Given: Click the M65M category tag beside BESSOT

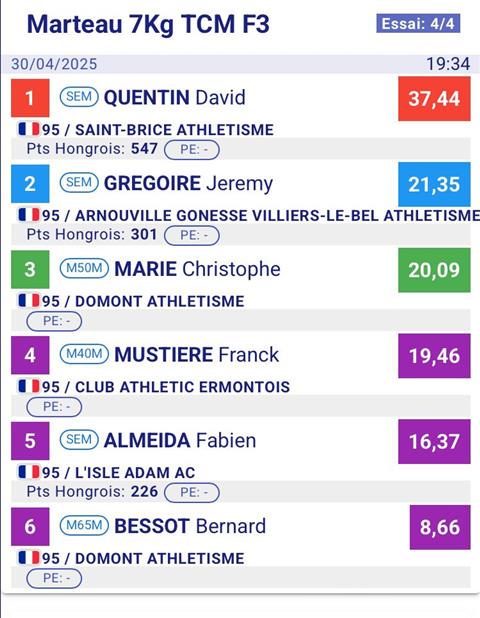Looking at the screenshot, I should [84, 525].
